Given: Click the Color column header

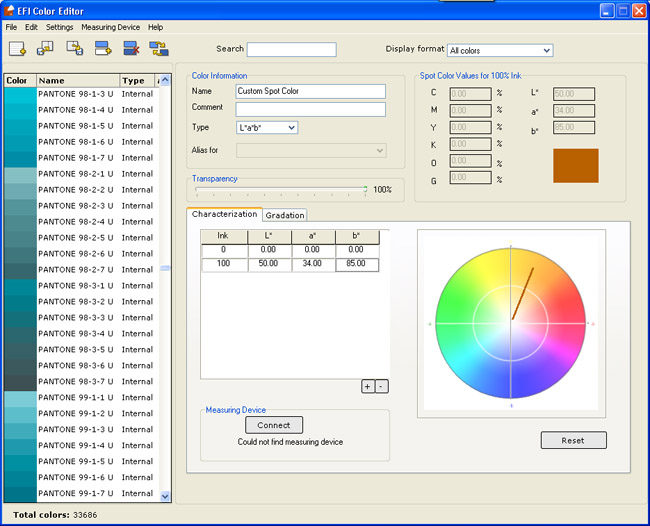Looking at the screenshot, I should tap(20, 80).
